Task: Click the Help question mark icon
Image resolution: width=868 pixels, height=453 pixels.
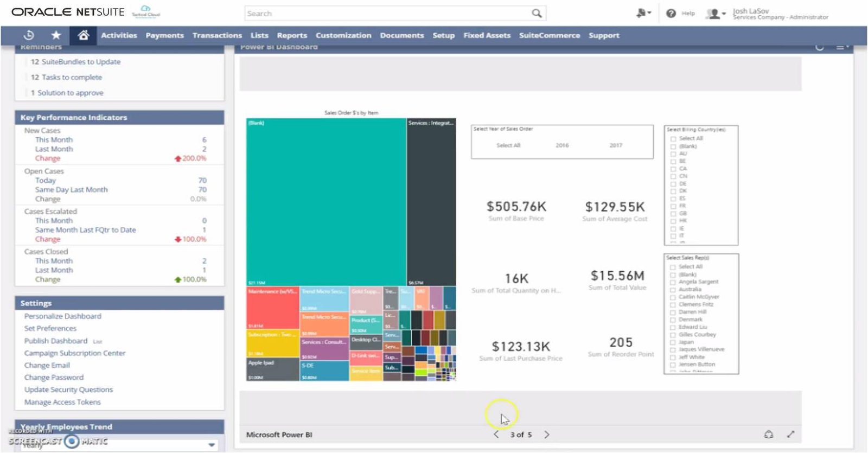Action: pos(671,13)
